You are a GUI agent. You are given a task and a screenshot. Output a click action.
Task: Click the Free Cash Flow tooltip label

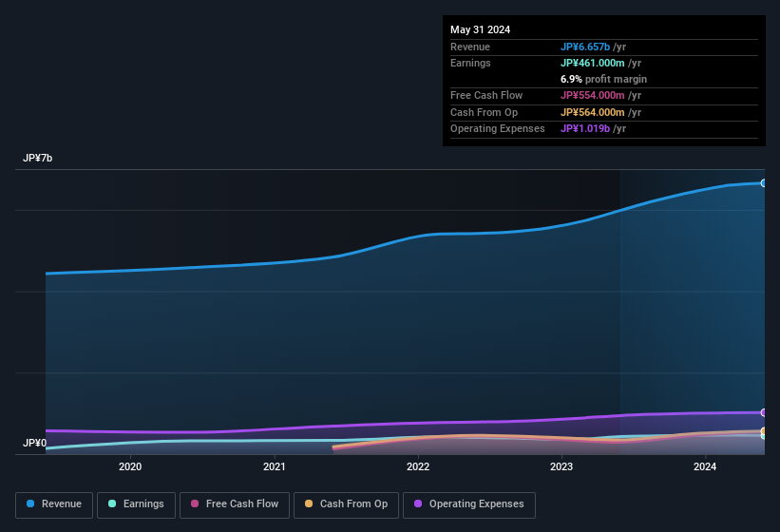[x=486, y=95]
